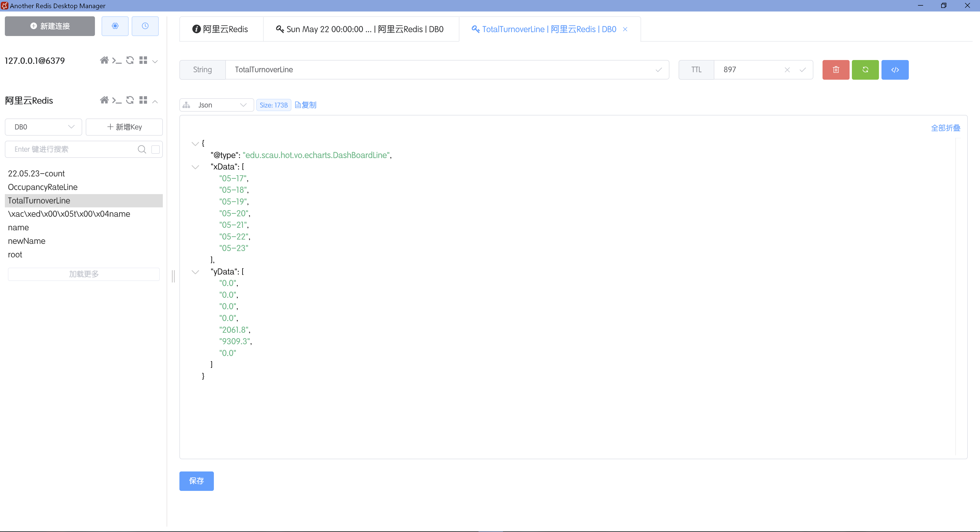Screen dimensions: 980x532
Task: Confirm TTL with the checkmark icon
Action: point(802,70)
